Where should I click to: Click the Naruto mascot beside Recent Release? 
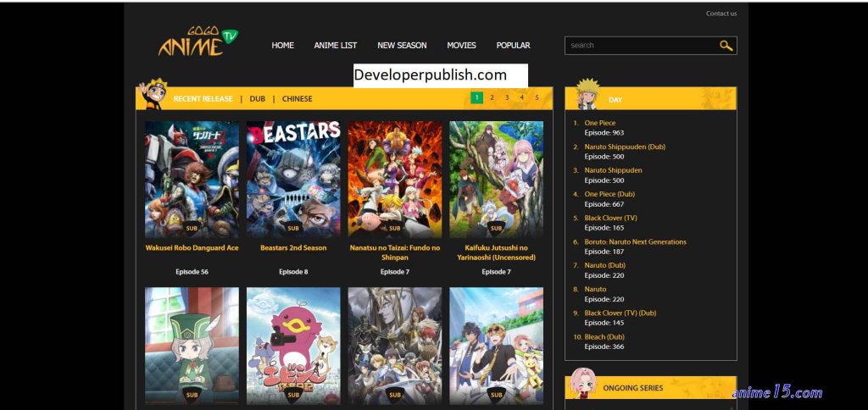point(153,93)
